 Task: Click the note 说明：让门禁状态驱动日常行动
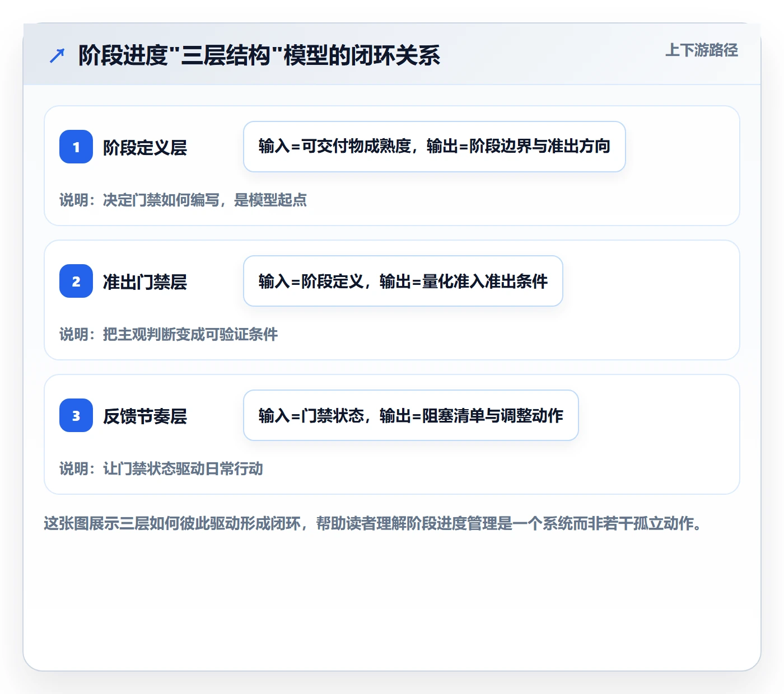pos(161,469)
